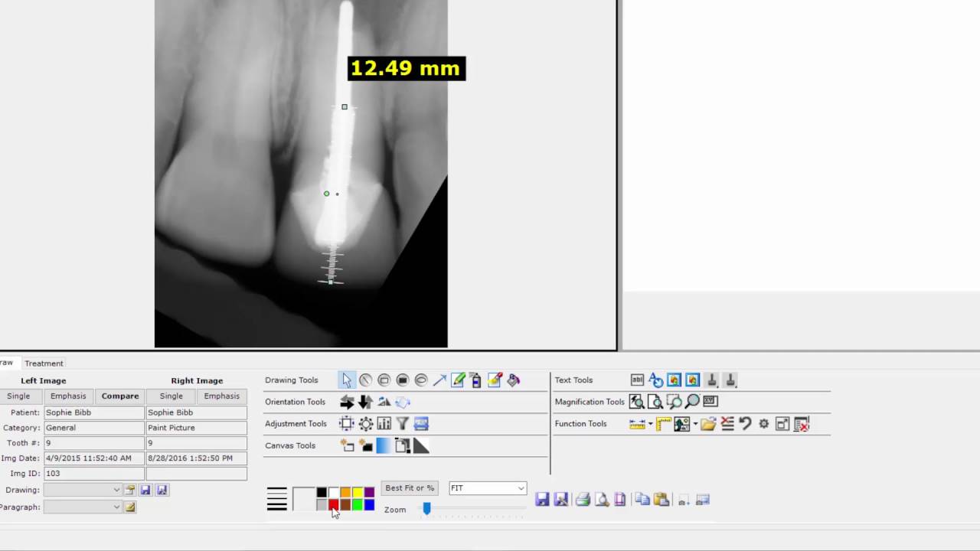The width and height of the screenshot is (980, 551).
Task: Create a new black canvas
Action: point(365,445)
